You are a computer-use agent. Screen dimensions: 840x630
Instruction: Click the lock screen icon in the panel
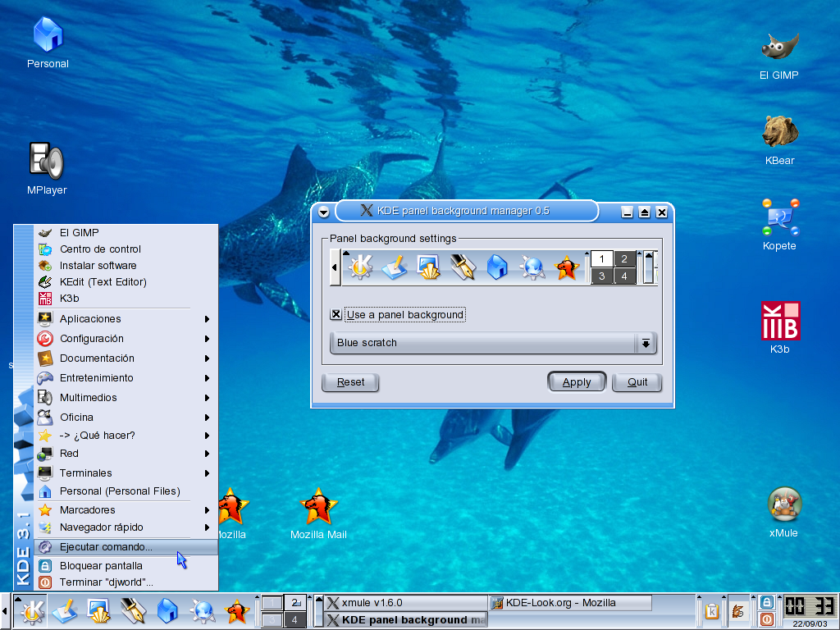coord(767,602)
